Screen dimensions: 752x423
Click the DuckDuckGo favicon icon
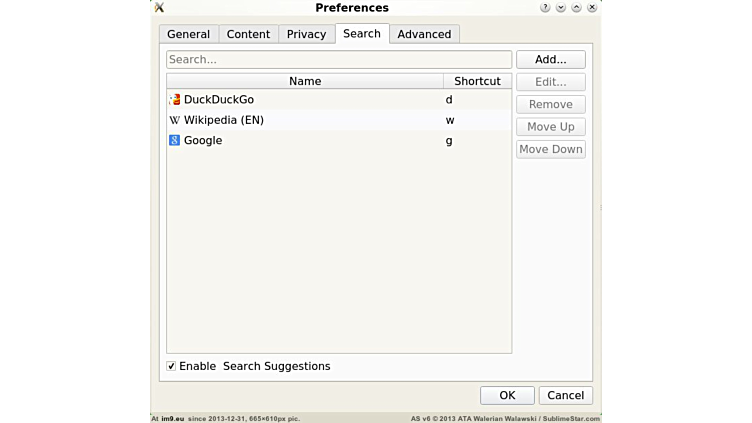click(174, 100)
